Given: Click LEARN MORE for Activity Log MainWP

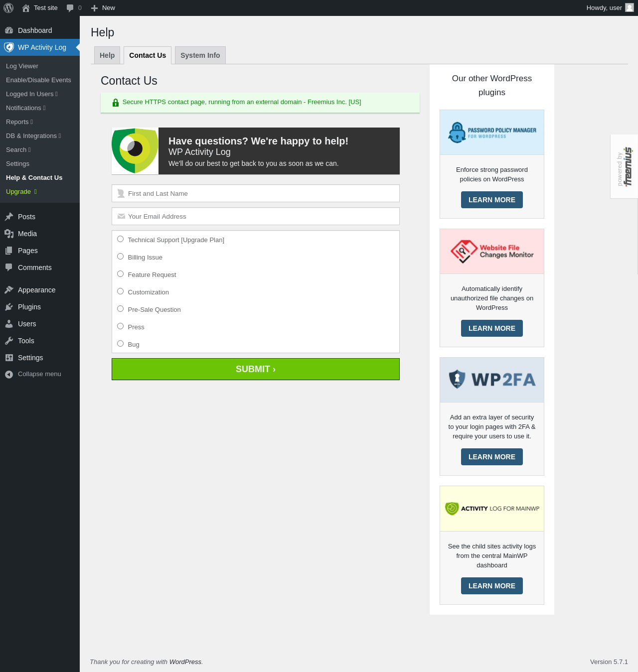Looking at the screenshot, I should (x=492, y=586).
